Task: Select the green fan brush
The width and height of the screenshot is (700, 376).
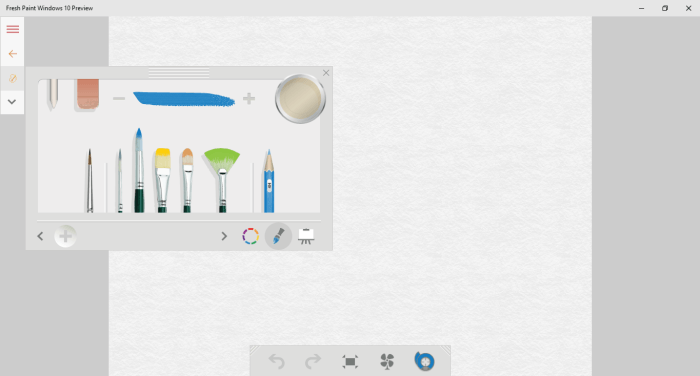Action: pos(222,180)
